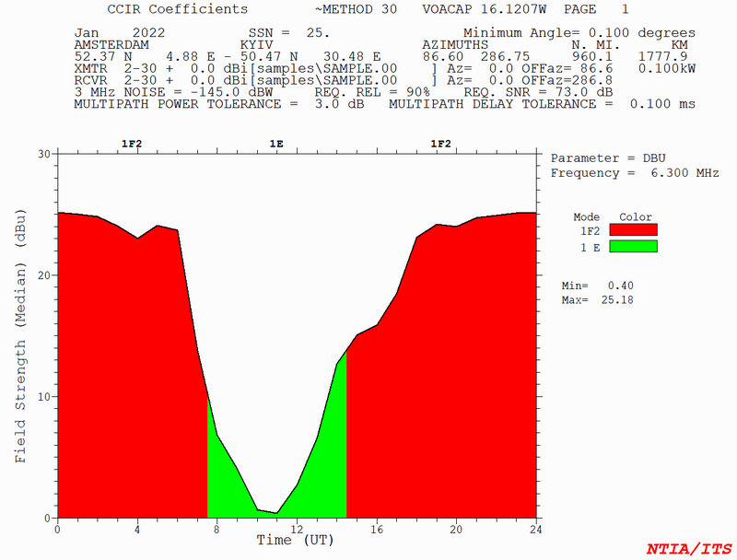This screenshot has width=737, height=560.
Task: Click the 16 tick label on time axis
Action: point(377,530)
